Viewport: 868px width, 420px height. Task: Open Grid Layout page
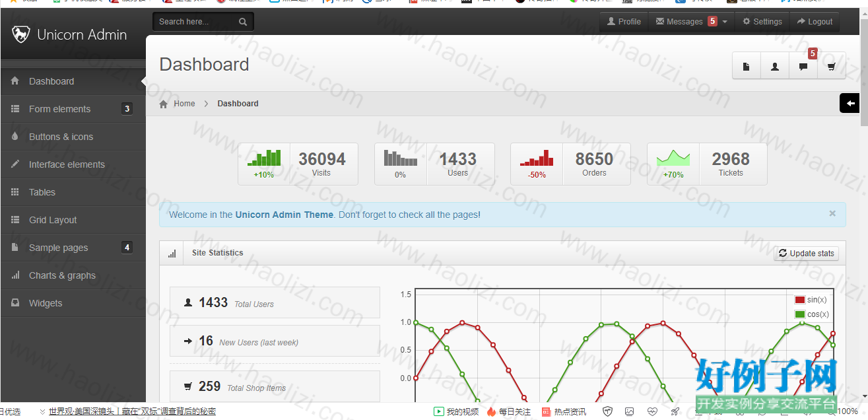pyautogui.click(x=73, y=220)
